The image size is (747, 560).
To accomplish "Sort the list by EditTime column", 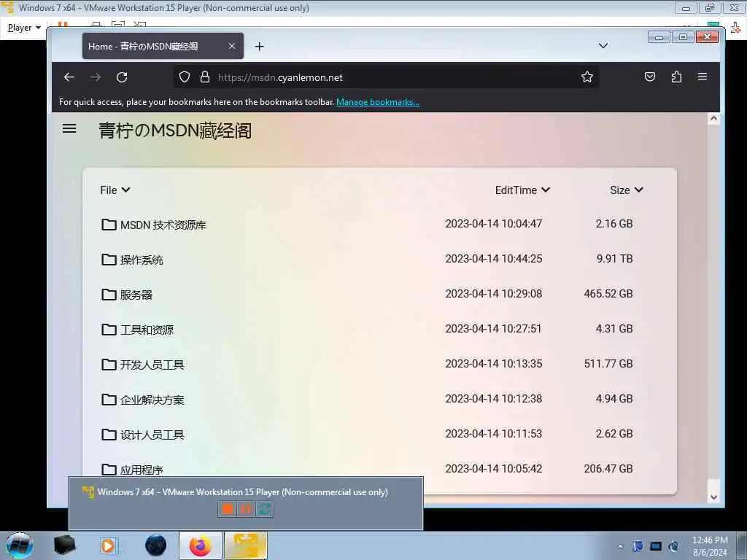I will (x=522, y=190).
